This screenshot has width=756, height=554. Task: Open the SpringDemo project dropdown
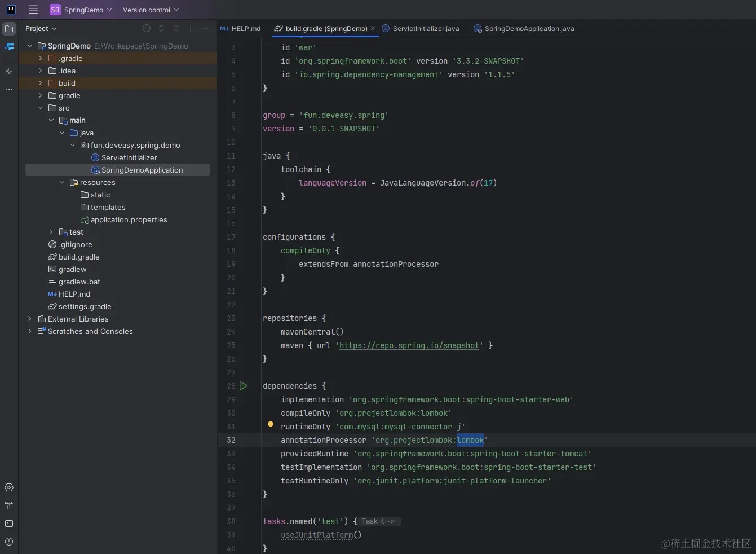pos(81,10)
